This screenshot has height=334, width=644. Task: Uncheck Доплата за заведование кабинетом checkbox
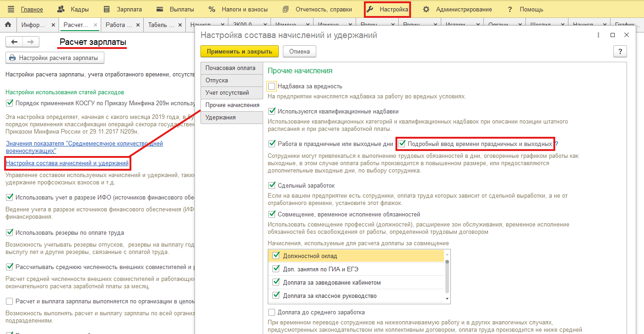276,282
